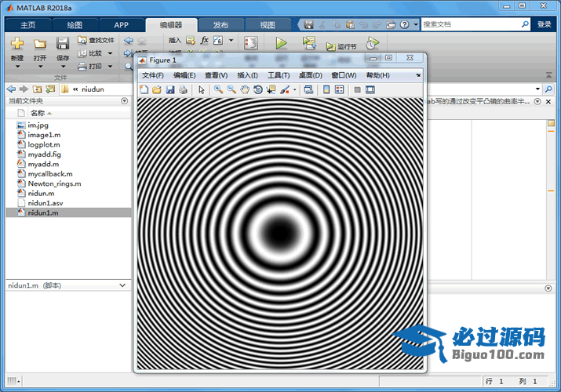
Task: Select the file mycallback.m
Action: (50, 174)
